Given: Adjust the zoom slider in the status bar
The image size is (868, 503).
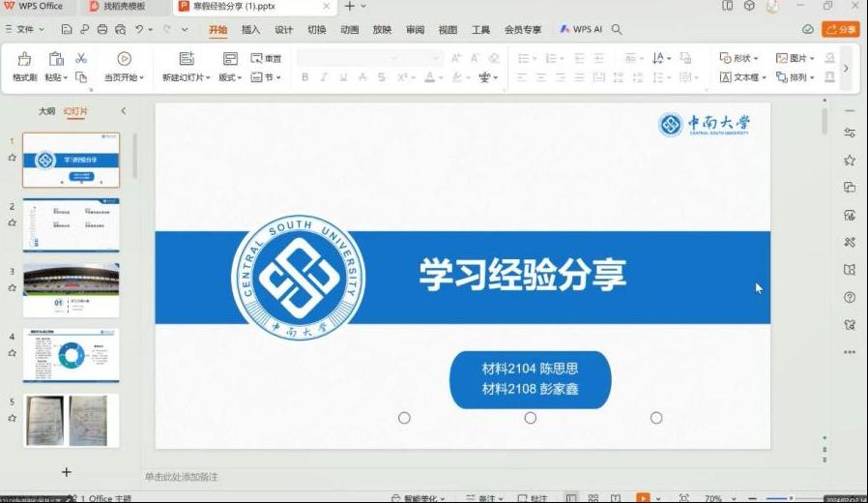Looking at the screenshot, I should tap(791, 498).
